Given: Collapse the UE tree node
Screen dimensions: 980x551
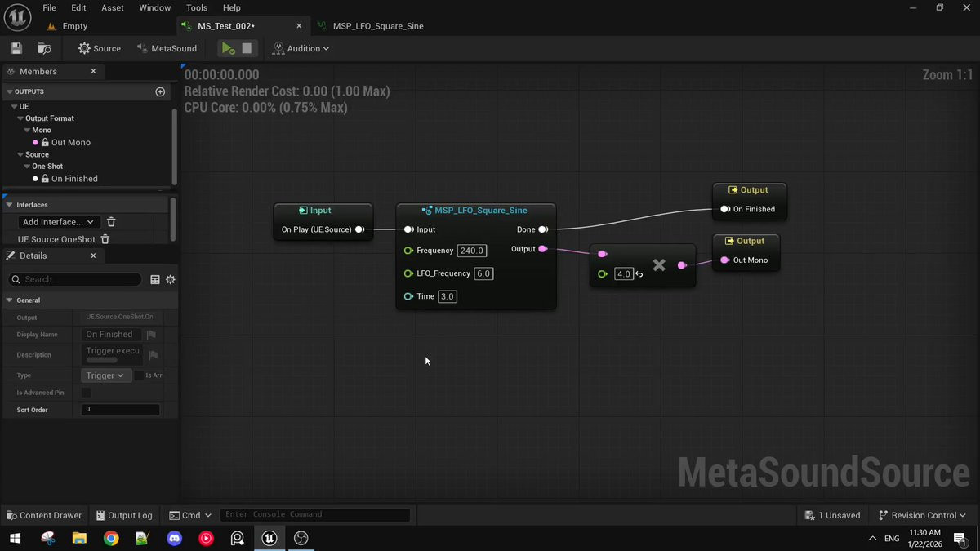Looking at the screenshot, I should 15,106.
